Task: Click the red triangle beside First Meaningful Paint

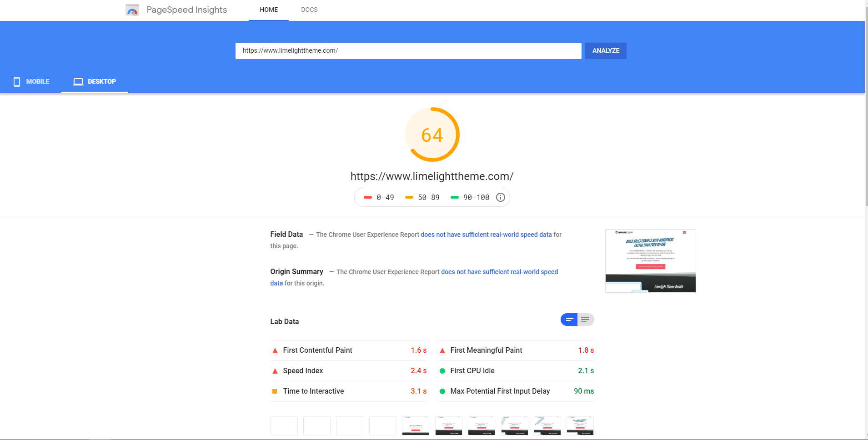Action: 442,350
